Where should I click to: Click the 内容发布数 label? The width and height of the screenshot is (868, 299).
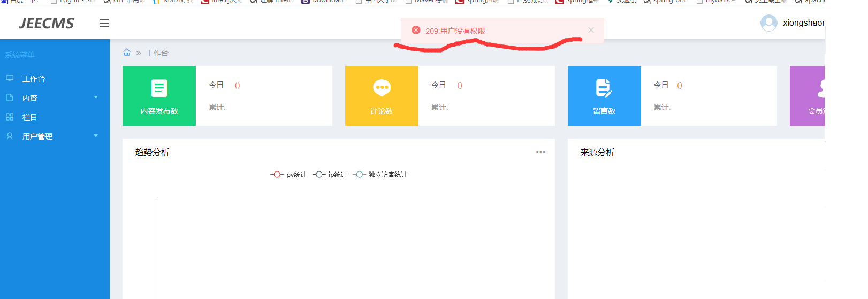(159, 111)
